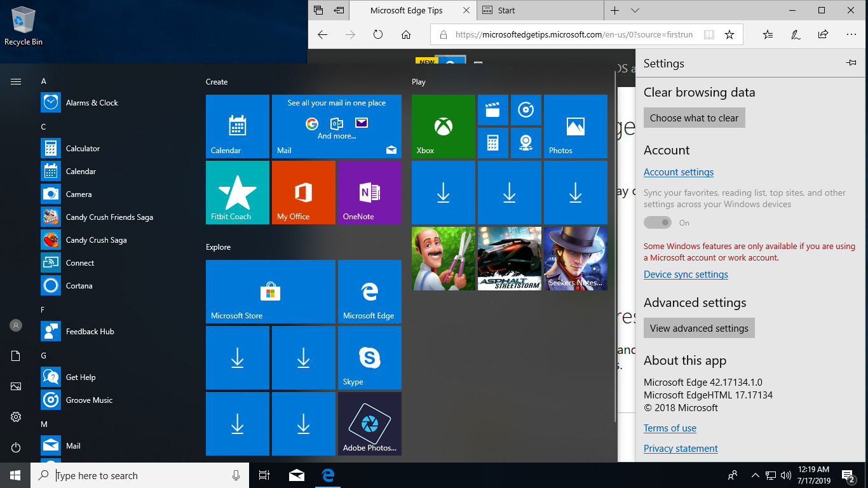Open Terms of use link
The image size is (868, 488).
[670, 428]
